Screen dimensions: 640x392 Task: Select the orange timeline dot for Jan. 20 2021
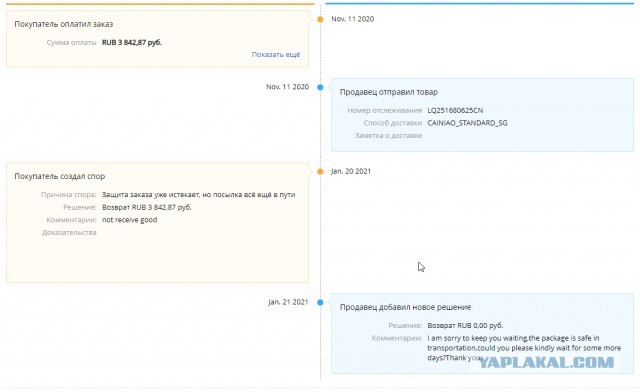point(320,172)
